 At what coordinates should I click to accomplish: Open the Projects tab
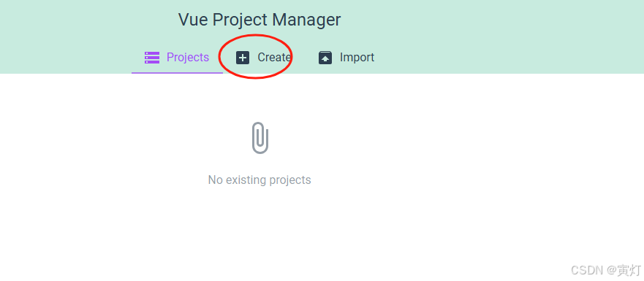click(177, 58)
